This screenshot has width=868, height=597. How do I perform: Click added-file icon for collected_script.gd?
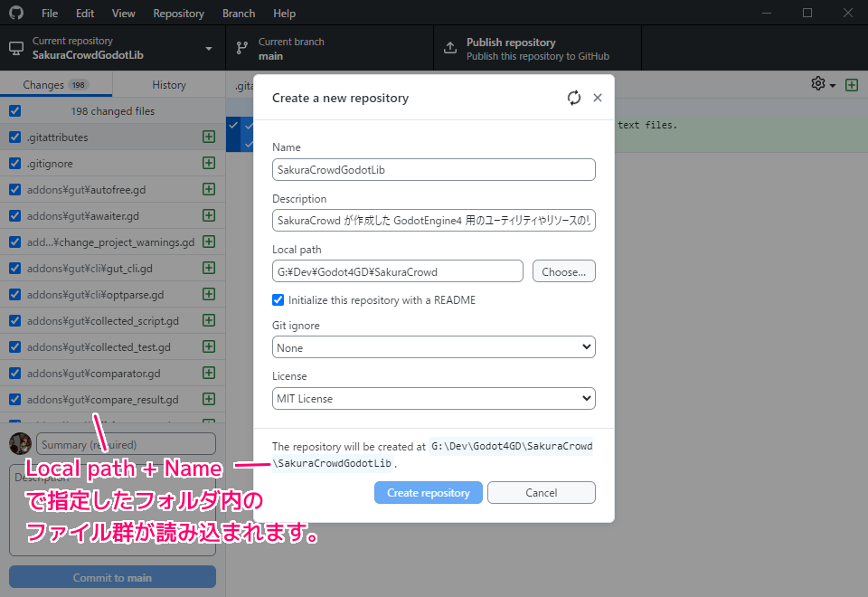(209, 320)
